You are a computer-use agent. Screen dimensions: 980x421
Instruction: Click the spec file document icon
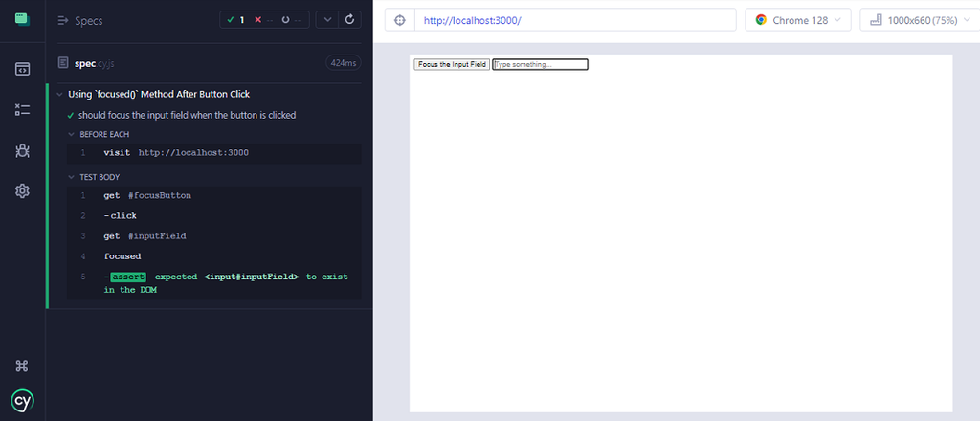pos(62,62)
